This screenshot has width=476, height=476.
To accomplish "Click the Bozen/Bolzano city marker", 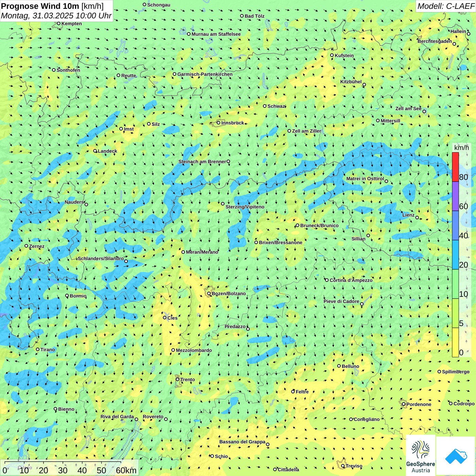I will click(x=209, y=293).
